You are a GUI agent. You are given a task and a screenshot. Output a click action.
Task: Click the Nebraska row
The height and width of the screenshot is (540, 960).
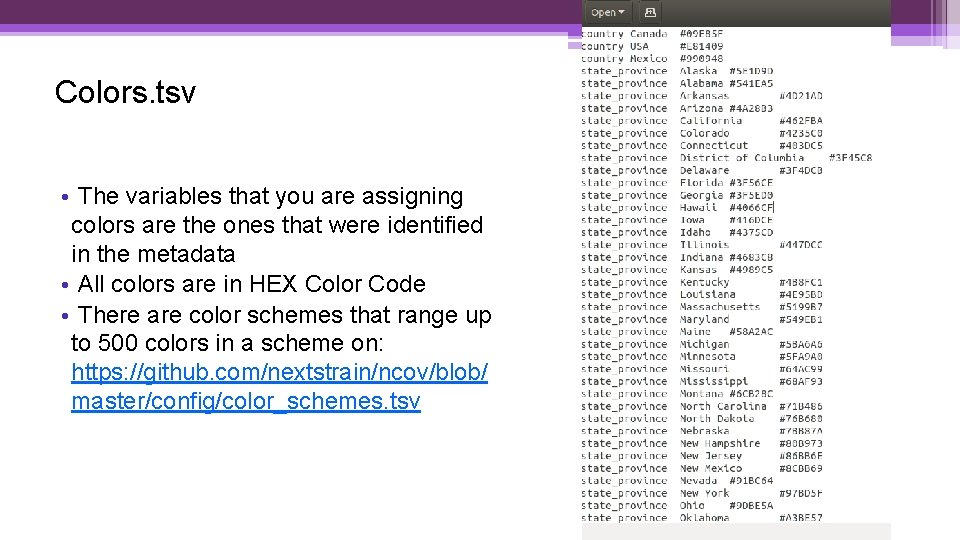pyautogui.click(x=702, y=431)
